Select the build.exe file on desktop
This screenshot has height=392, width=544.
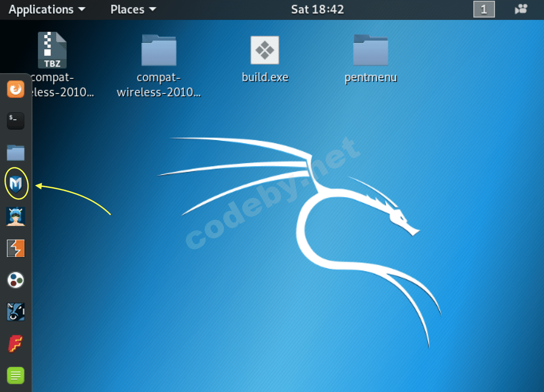click(x=265, y=50)
